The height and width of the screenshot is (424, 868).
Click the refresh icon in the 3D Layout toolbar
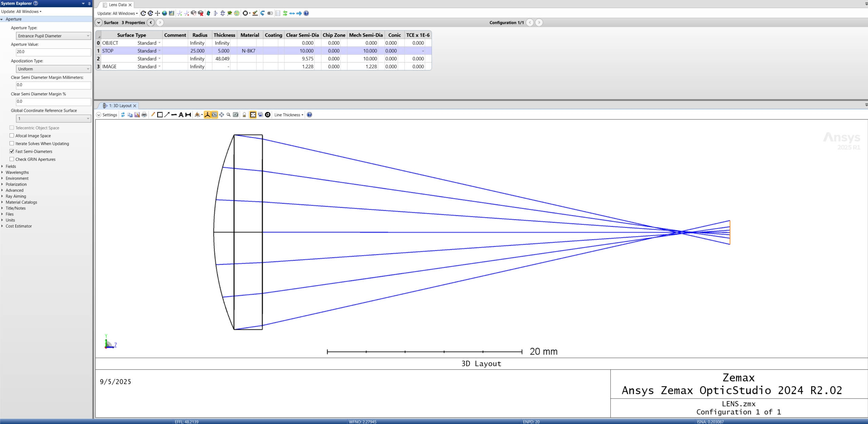pyautogui.click(x=123, y=115)
